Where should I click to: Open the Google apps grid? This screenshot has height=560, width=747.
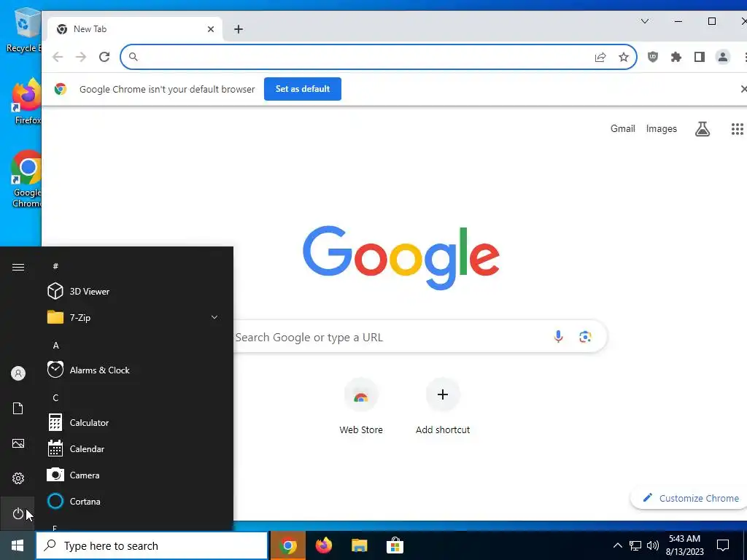(737, 128)
